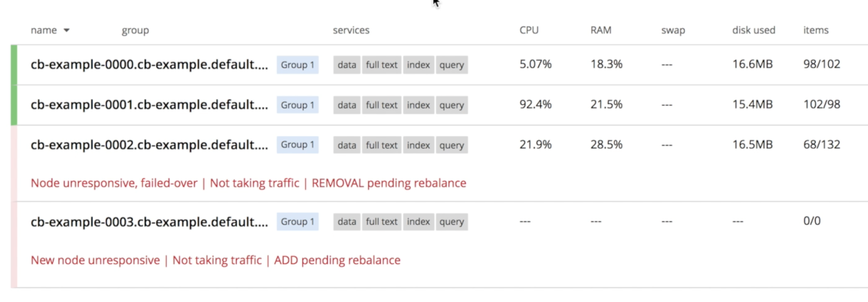Select the RAM column header
This screenshot has height=302, width=868.
tap(601, 30)
